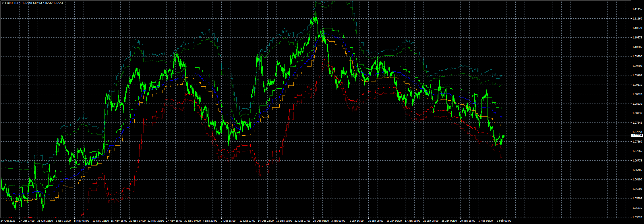Viewport: 644px width, 224px height.
Task: Click the 3 Nov 15:00 time label
Action: tap(63, 221)
